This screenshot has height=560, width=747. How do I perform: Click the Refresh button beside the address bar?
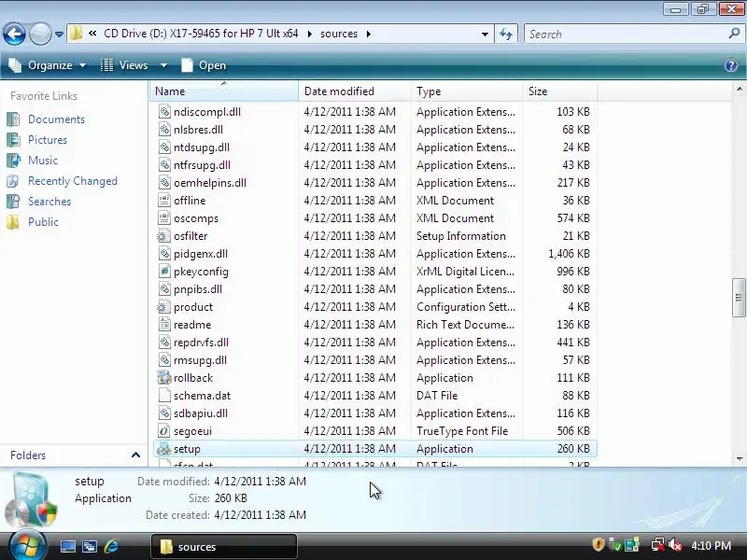tap(506, 34)
